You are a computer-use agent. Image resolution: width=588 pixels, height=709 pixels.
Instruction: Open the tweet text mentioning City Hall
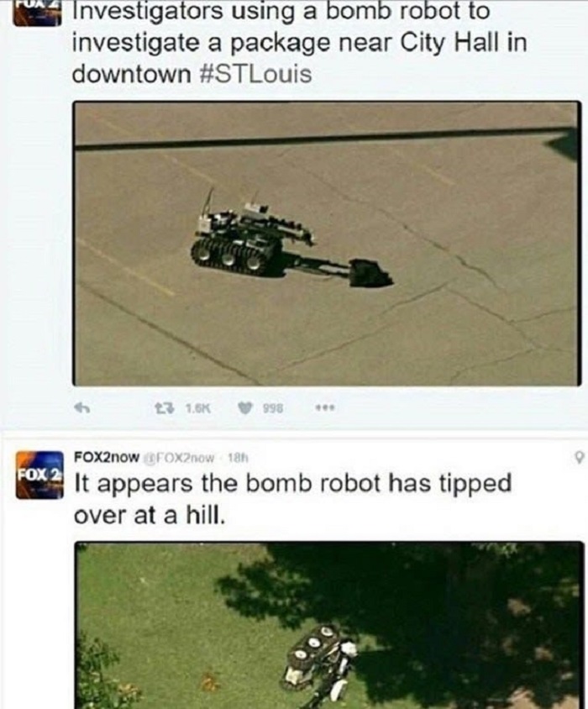[299, 43]
